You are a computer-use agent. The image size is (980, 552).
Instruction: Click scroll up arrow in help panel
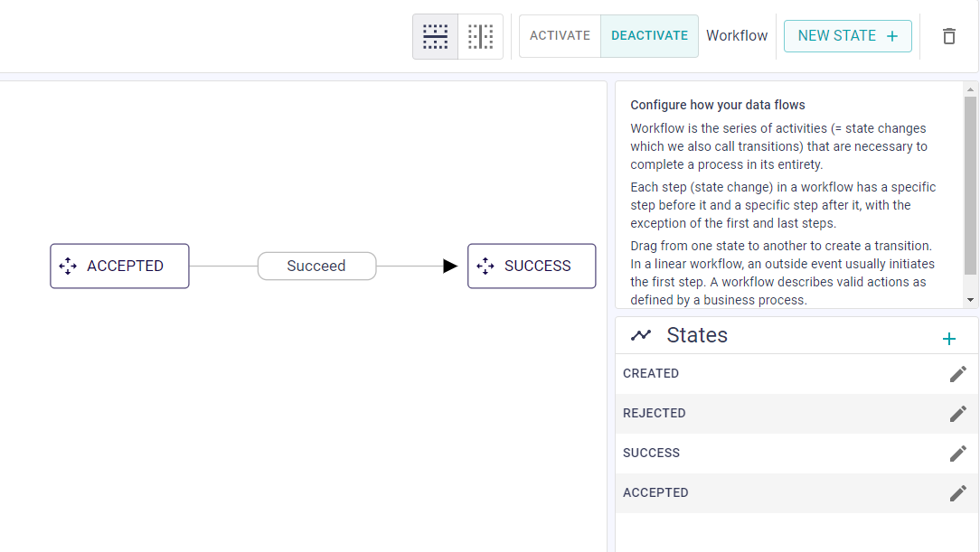tap(970, 90)
